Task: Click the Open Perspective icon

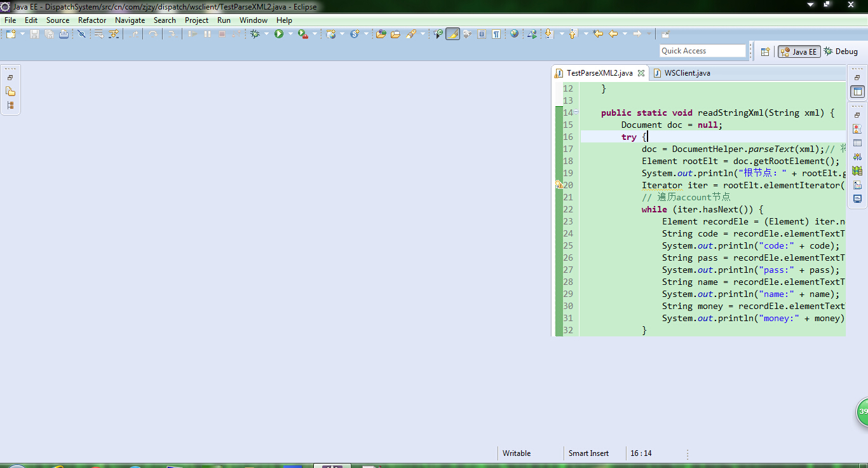Action: point(766,52)
